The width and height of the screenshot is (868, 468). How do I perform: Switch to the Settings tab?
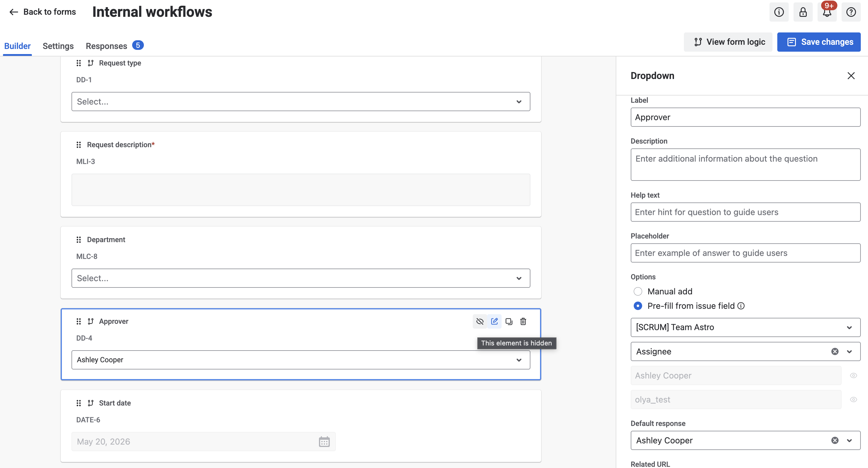[x=58, y=46]
